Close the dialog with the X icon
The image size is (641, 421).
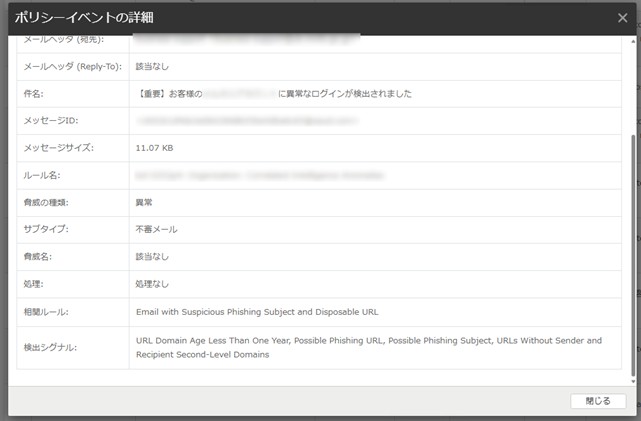(x=623, y=18)
